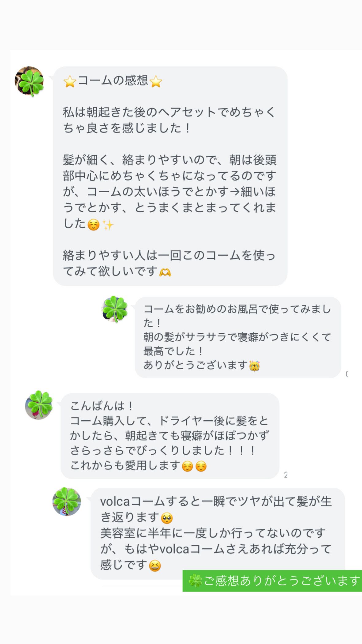Tap the clover avatar beside the コームの感想 message

pos(29,81)
